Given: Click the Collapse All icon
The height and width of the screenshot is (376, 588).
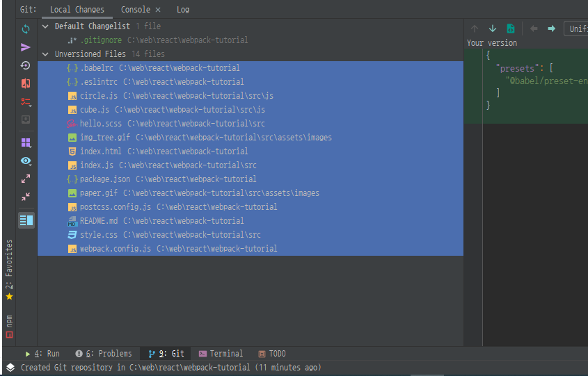Looking at the screenshot, I should pos(26,197).
